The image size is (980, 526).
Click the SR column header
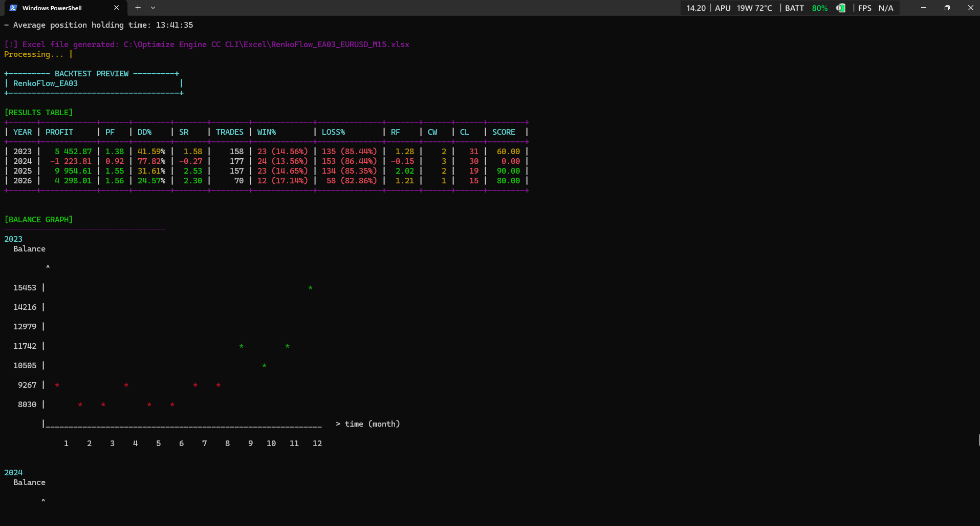click(184, 132)
